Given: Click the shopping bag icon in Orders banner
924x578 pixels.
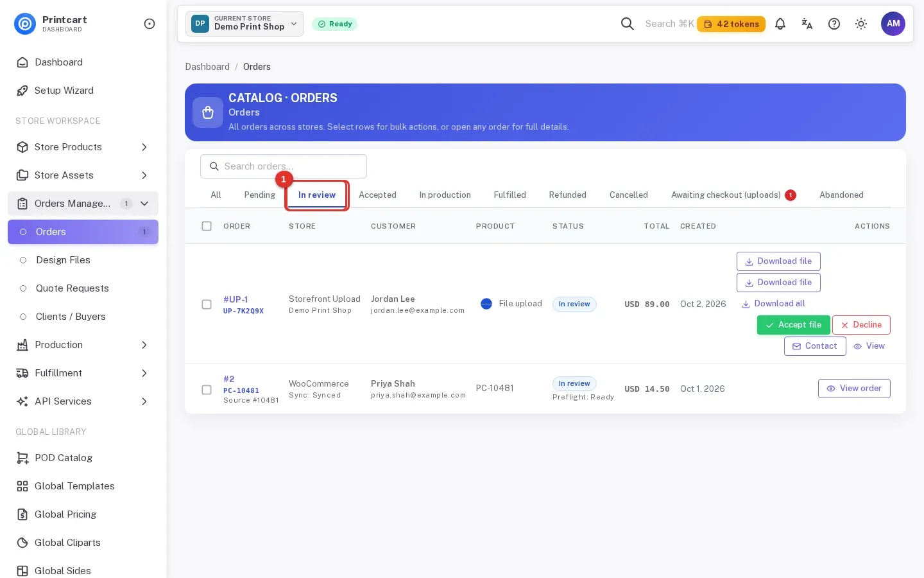Looking at the screenshot, I should pyautogui.click(x=208, y=112).
